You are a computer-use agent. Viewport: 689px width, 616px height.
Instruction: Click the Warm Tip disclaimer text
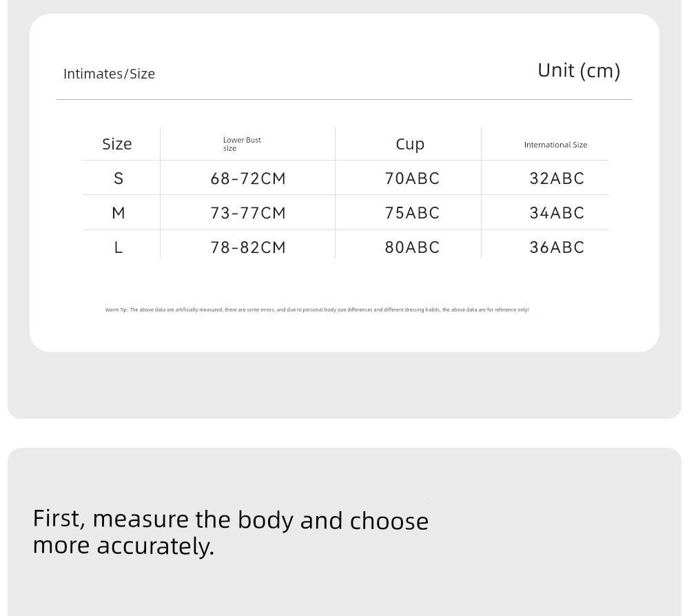(x=317, y=310)
